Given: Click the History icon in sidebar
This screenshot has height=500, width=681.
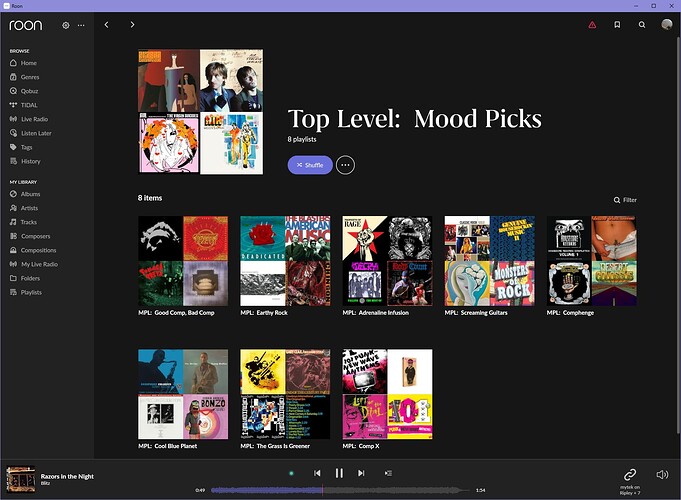Looking at the screenshot, I should tap(13, 161).
